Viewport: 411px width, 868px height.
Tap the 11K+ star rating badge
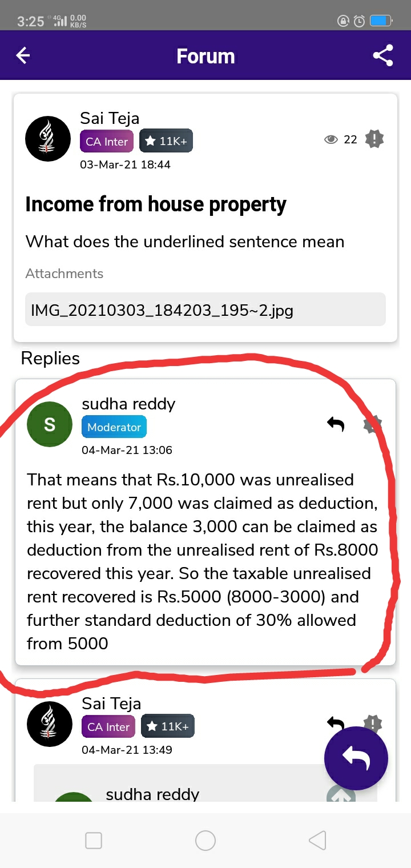pyautogui.click(x=166, y=141)
